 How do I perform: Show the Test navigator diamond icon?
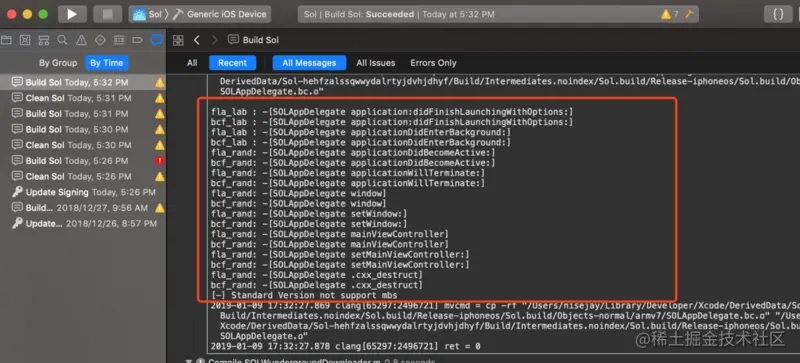click(100, 40)
